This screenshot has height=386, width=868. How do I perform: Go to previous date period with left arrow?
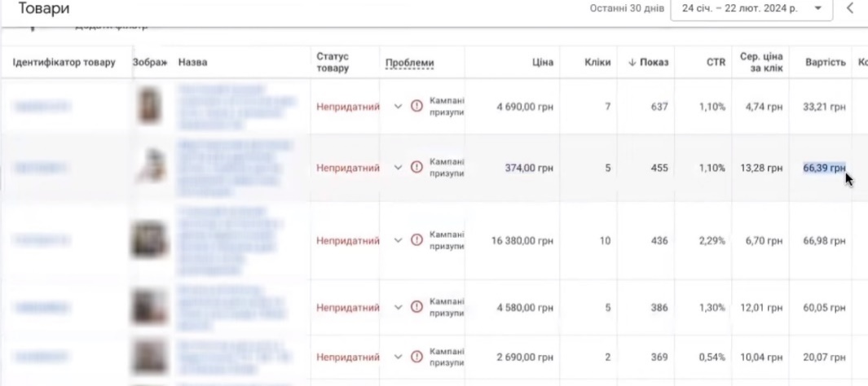click(850, 8)
